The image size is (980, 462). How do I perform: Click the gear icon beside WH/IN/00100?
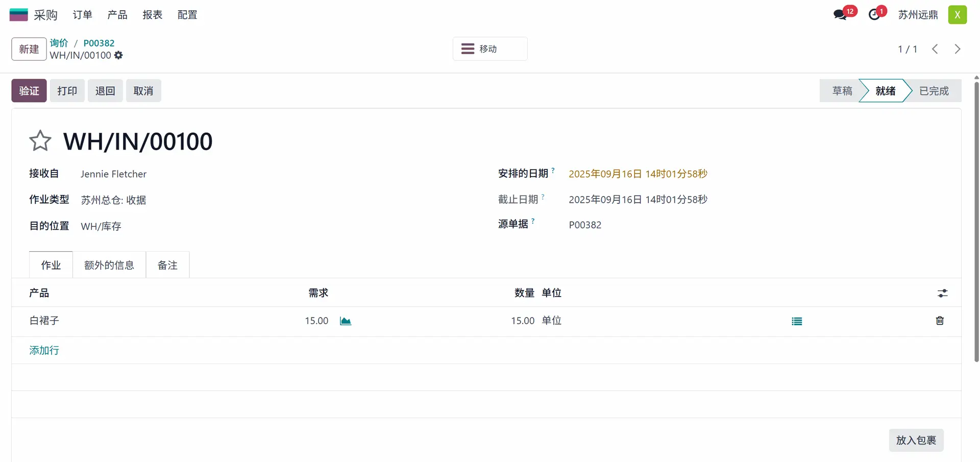coord(118,55)
